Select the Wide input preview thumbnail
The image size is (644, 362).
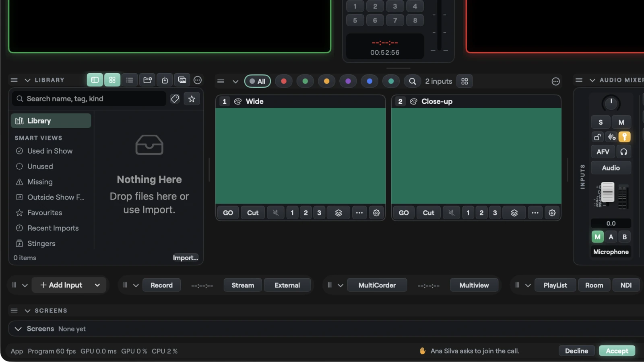coord(300,156)
